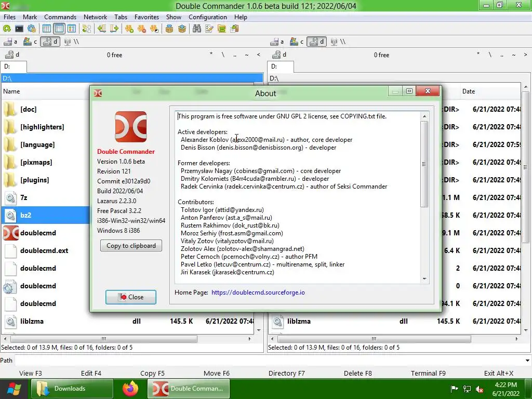
Task: Select the doublecmd.ext file
Action: [x=44, y=250]
